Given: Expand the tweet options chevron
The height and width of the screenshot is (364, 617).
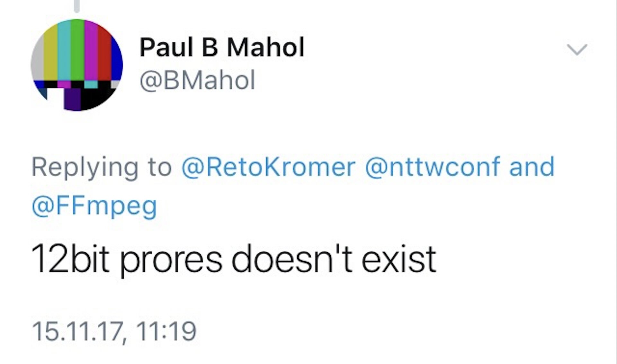Looking at the screenshot, I should point(577,50).
